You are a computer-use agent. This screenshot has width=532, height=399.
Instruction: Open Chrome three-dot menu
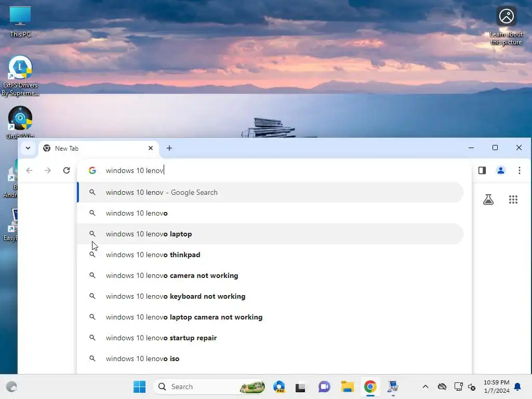pyautogui.click(x=520, y=170)
